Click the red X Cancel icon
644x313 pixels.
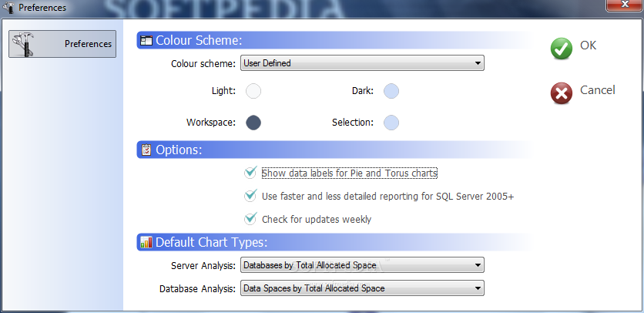coord(561,93)
